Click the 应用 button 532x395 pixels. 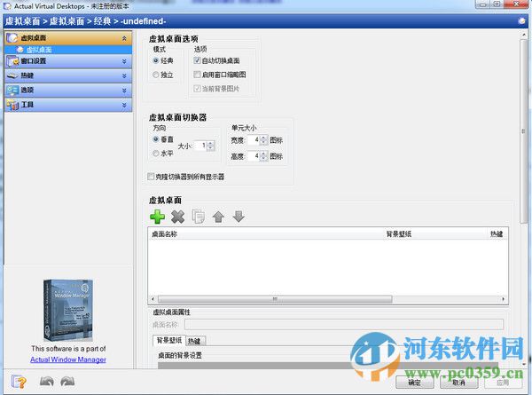[x=503, y=383]
